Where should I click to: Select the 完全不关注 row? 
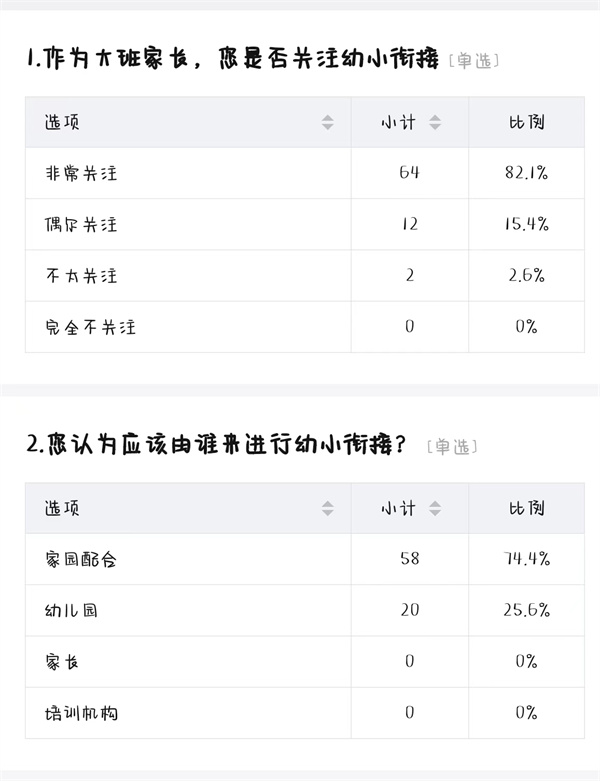tap(305, 327)
